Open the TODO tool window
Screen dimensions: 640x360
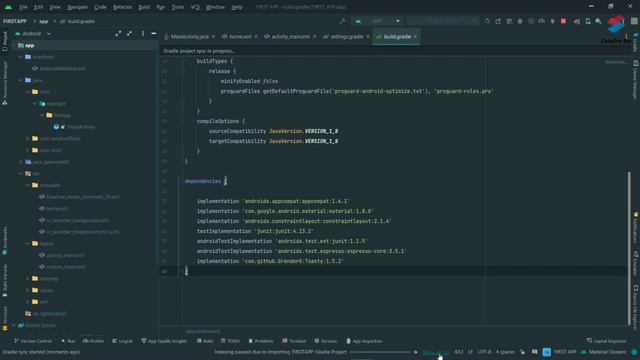point(230,341)
